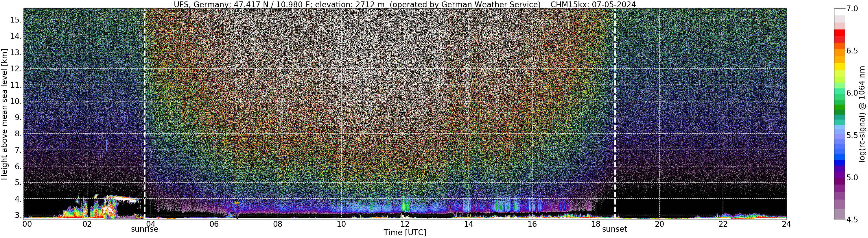This screenshot has width=868, height=238.
Task: Click the 'sunrise' label below the axis
Action: point(145,229)
